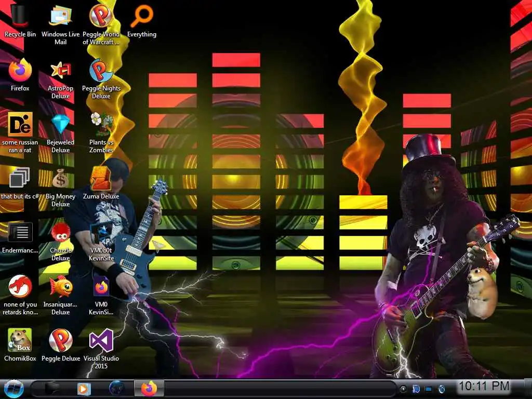Image resolution: width=532 pixels, height=399 pixels.
Task: Select Bejeweled Deluxe gem icon
Action: tap(60, 132)
